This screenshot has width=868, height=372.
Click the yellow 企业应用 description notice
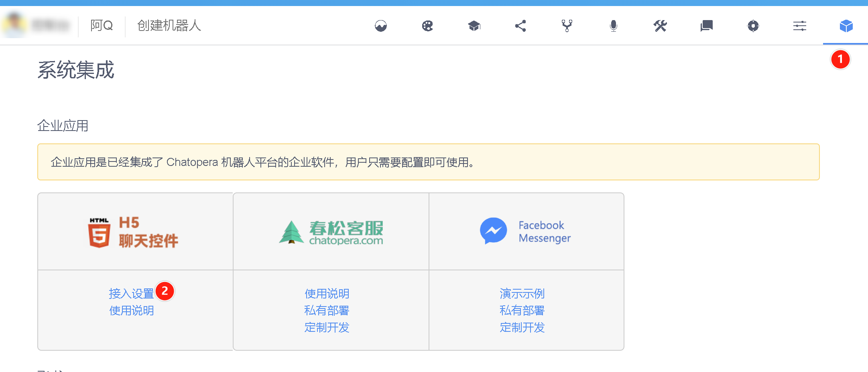(428, 162)
